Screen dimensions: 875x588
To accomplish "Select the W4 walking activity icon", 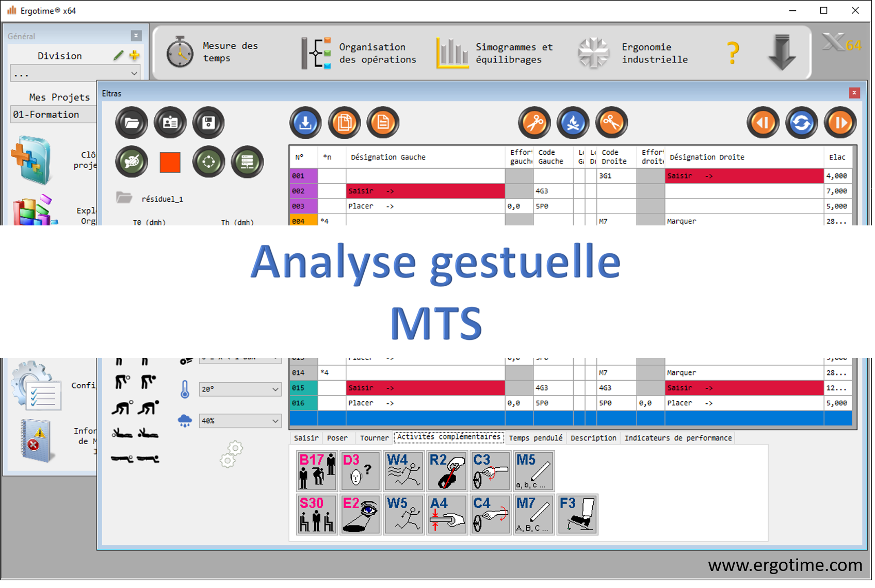I will (x=404, y=471).
